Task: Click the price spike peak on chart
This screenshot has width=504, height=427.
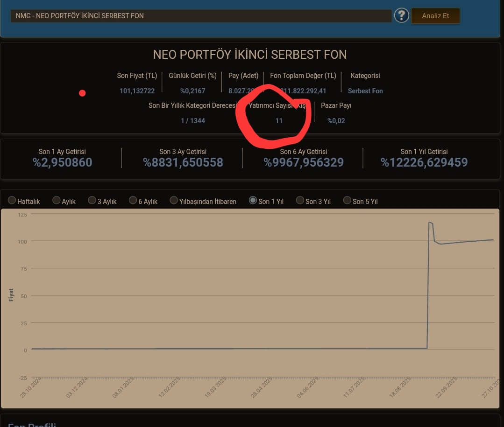Action: point(430,223)
